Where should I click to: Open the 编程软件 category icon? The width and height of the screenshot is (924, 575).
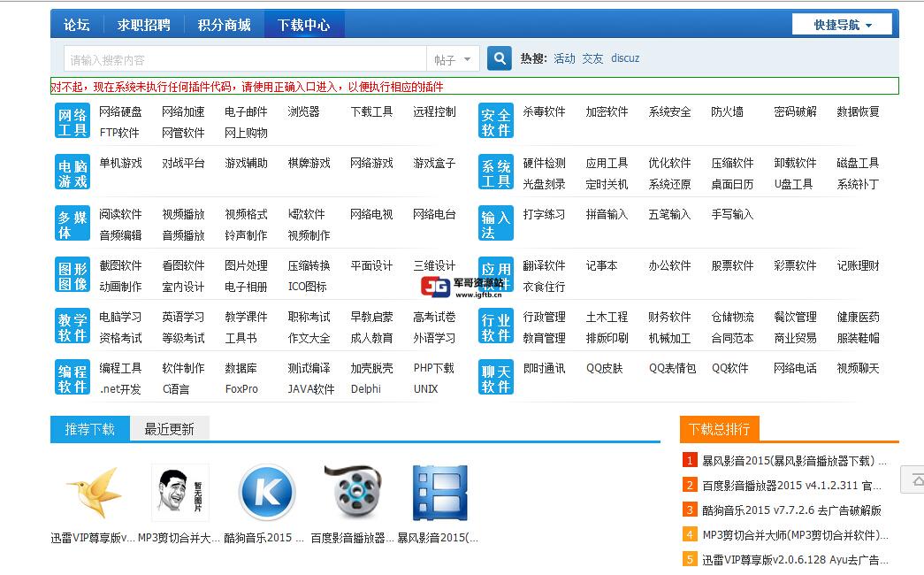tap(73, 378)
